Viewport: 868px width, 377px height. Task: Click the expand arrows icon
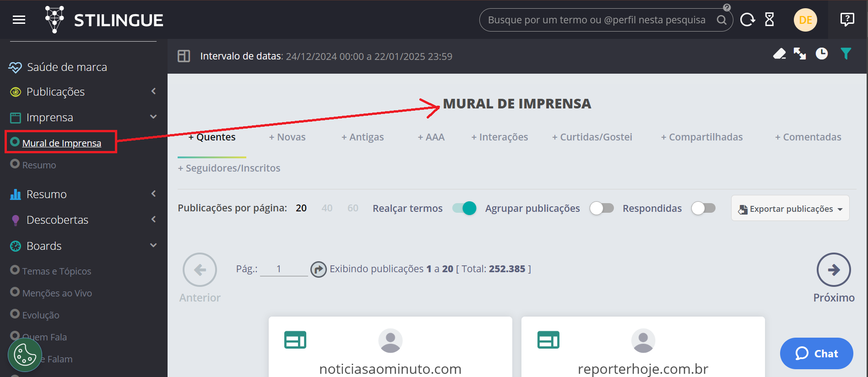pos(800,54)
